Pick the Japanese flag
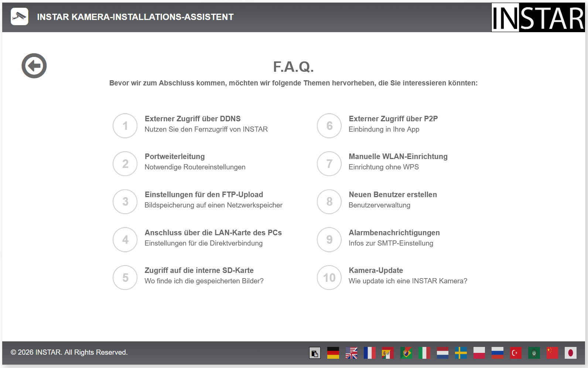The image size is (588, 368). click(571, 353)
